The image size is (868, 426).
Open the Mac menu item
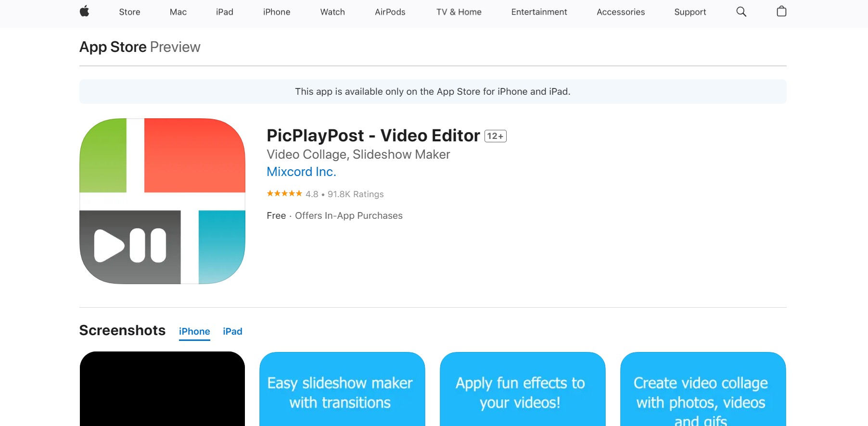click(x=178, y=12)
